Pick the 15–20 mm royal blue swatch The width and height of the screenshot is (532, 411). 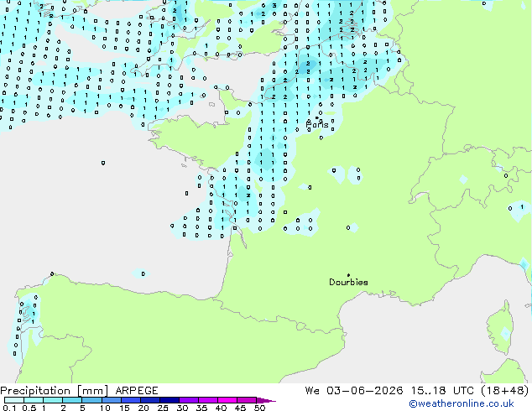pyautogui.click(x=130, y=400)
